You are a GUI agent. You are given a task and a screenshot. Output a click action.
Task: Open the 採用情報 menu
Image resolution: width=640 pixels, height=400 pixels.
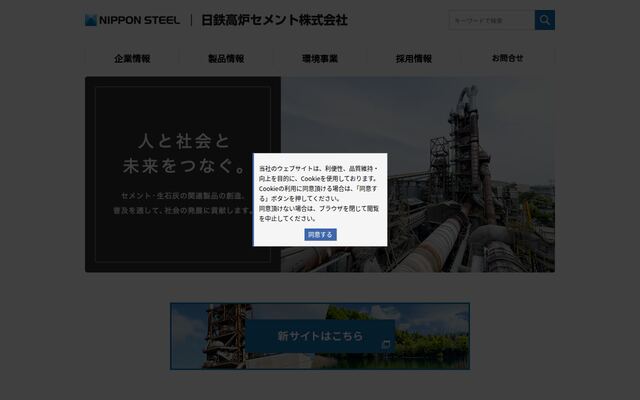[x=414, y=58]
